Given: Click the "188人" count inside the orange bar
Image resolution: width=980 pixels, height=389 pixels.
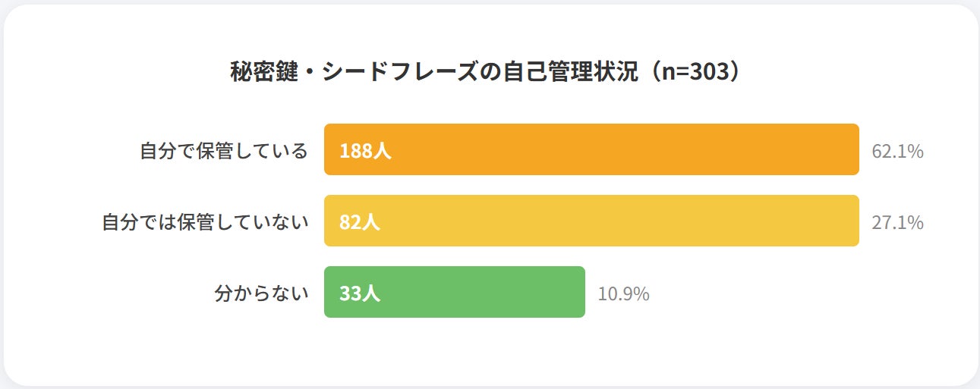Looking at the screenshot, I should pyautogui.click(x=365, y=150).
